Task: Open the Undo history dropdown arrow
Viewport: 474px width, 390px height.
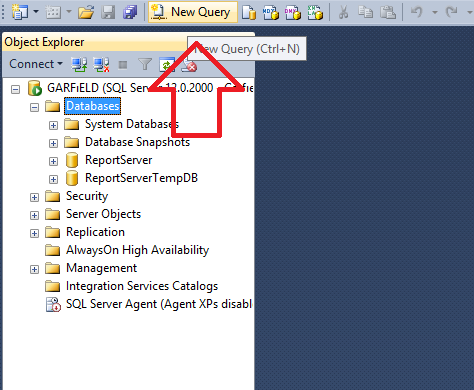Action: 435,12
